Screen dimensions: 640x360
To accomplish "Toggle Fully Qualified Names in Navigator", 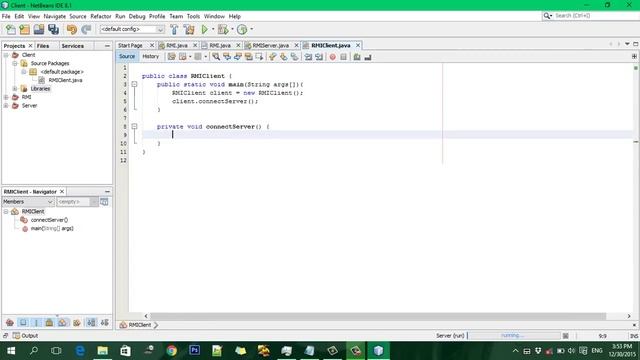I will pos(76,323).
